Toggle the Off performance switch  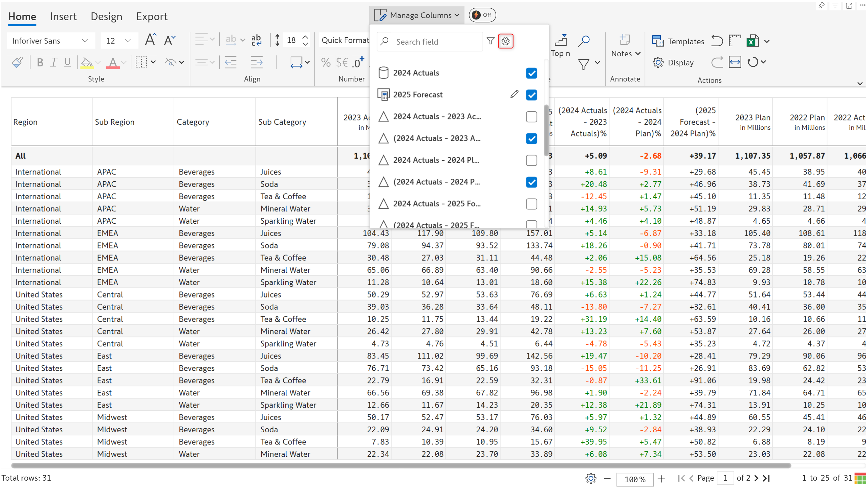click(x=482, y=15)
